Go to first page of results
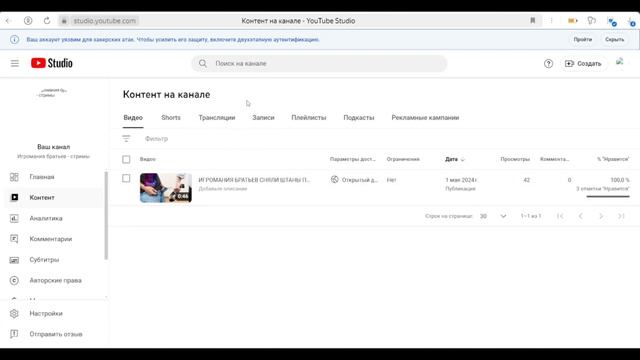Image resolution: width=640 pixels, height=360 pixels. point(560,216)
